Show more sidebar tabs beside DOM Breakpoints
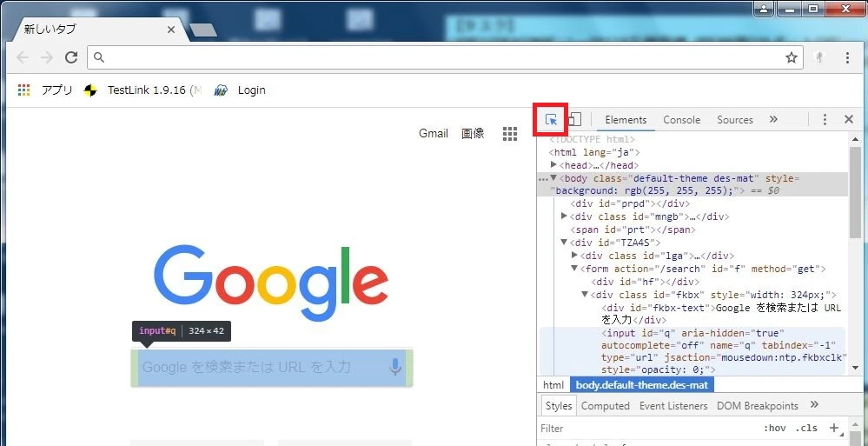Viewport: 868px width, 446px height. [814, 404]
